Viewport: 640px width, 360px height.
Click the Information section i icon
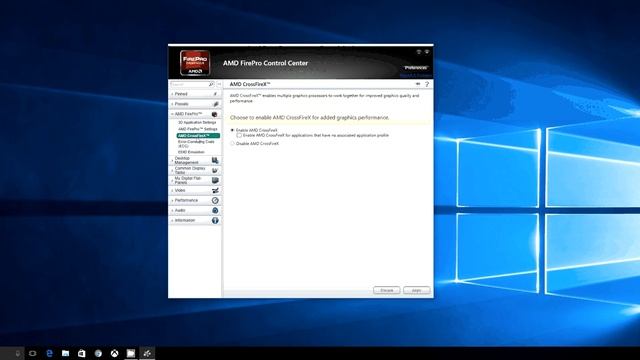pyautogui.click(x=215, y=220)
